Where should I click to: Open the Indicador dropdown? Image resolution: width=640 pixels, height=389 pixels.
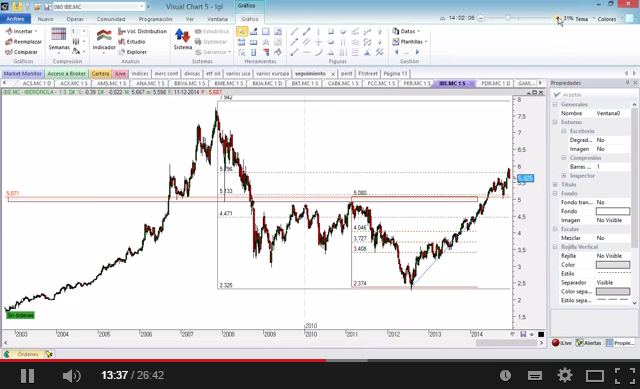point(104,40)
